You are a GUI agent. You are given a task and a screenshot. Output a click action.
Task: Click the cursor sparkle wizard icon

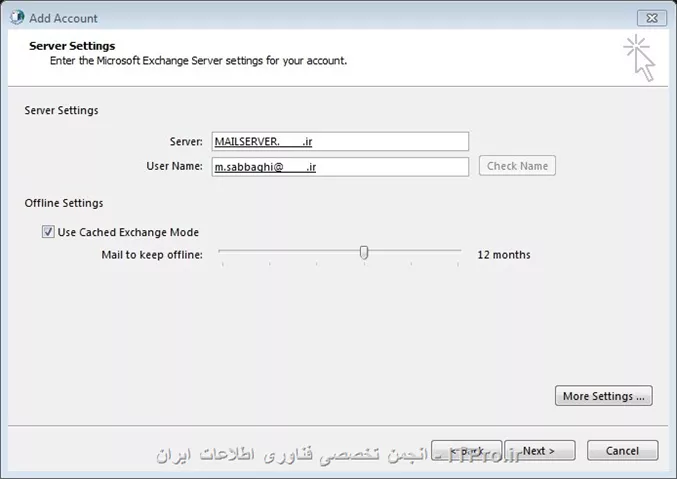pyautogui.click(x=640, y=58)
